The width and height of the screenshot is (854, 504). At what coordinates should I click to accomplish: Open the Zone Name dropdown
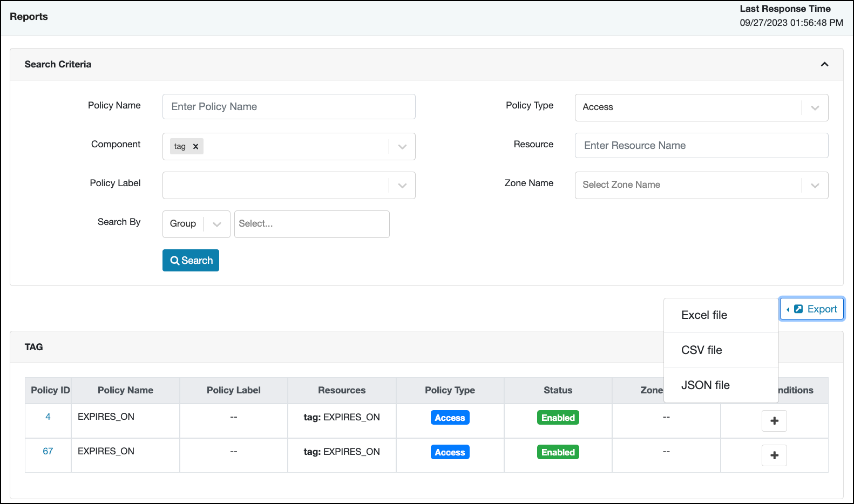click(x=815, y=186)
